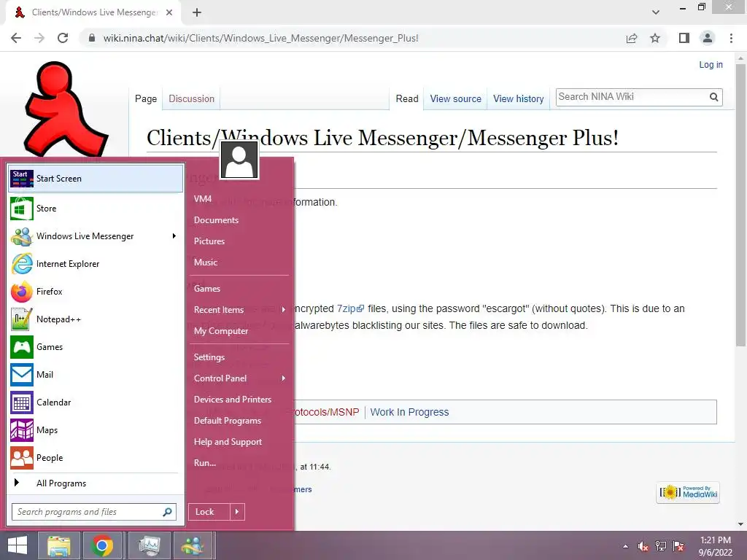Open Windows Live Messenger from start menu
Image resolution: width=747 pixels, height=560 pixels.
point(96,236)
